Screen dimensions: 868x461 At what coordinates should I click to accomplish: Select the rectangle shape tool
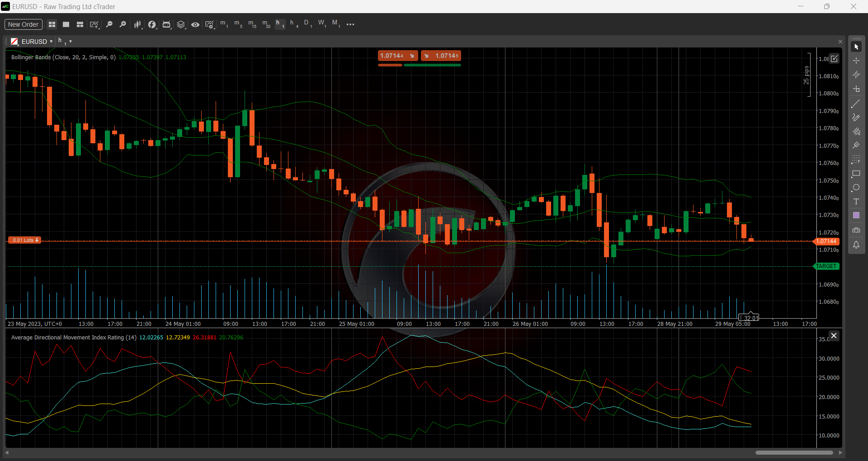856,174
